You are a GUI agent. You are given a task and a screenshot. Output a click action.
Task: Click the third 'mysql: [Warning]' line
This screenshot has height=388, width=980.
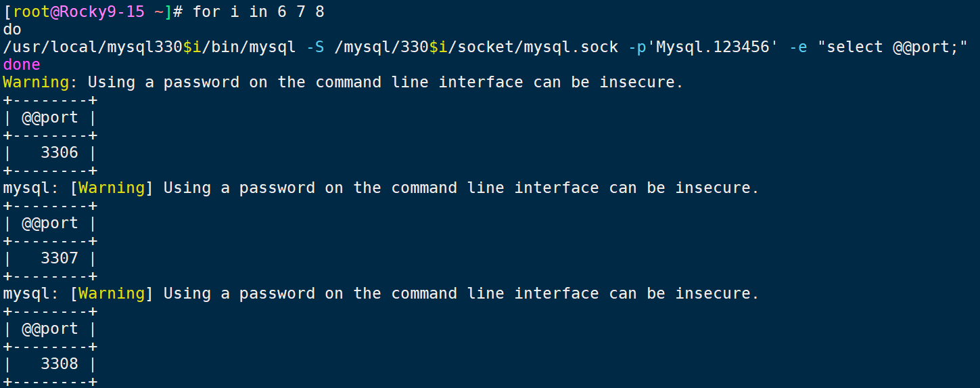381,293
